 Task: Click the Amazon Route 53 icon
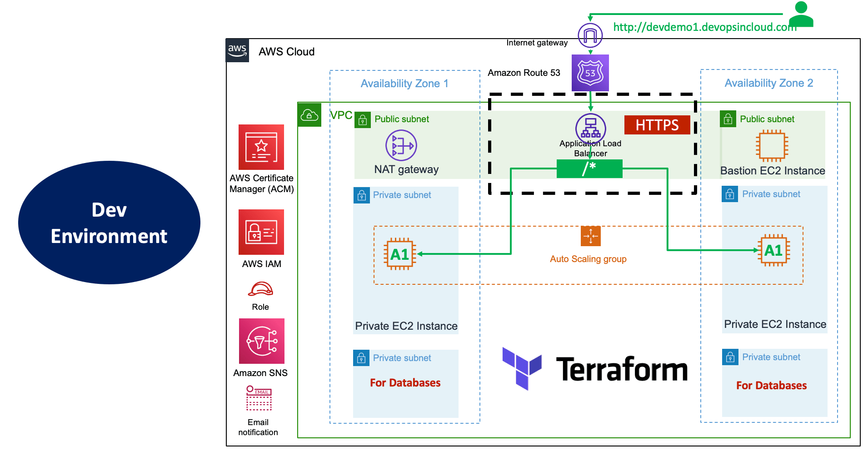click(590, 73)
